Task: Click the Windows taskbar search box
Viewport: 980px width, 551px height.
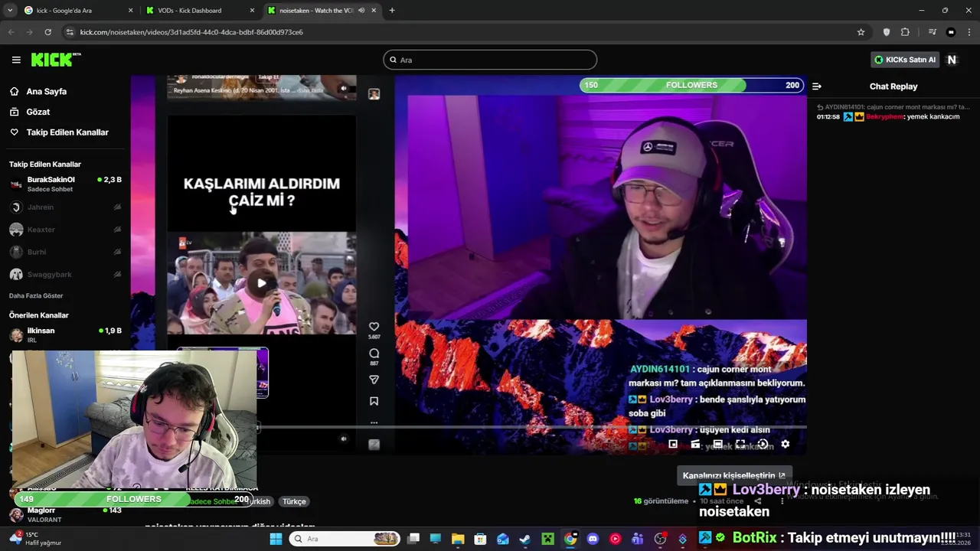Action: [345, 539]
